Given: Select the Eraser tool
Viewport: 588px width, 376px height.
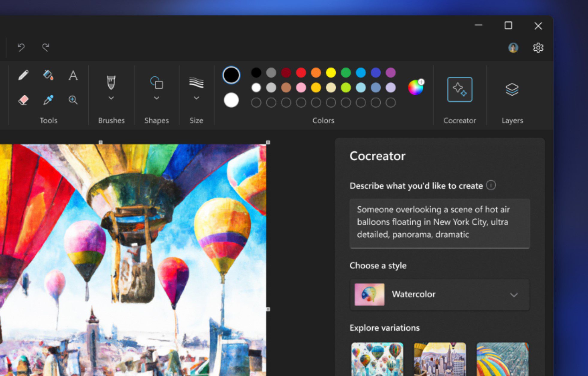Looking at the screenshot, I should pos(23,100).
